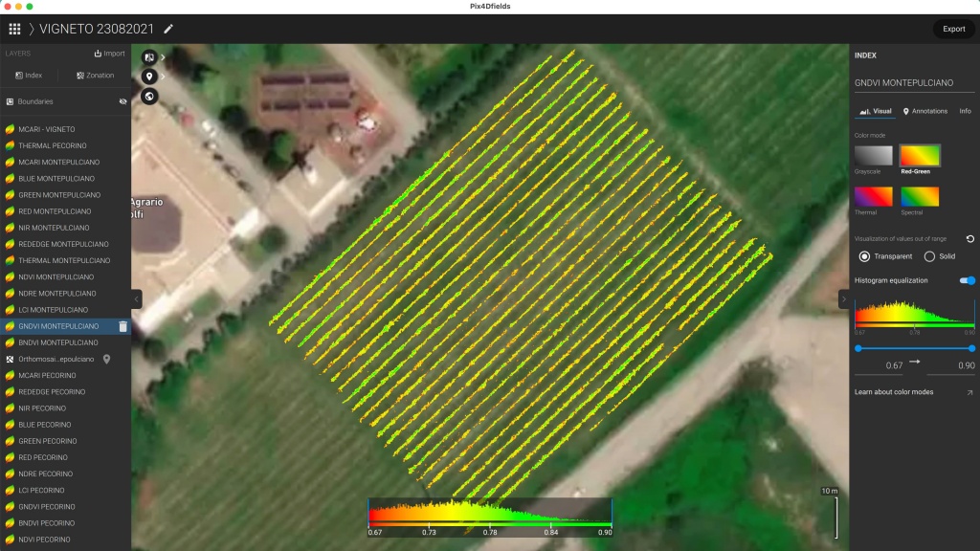This screenshot has width=980, height=551.
Task: Collapse the right index panel arrow
Action: click(x=843, y=299)
